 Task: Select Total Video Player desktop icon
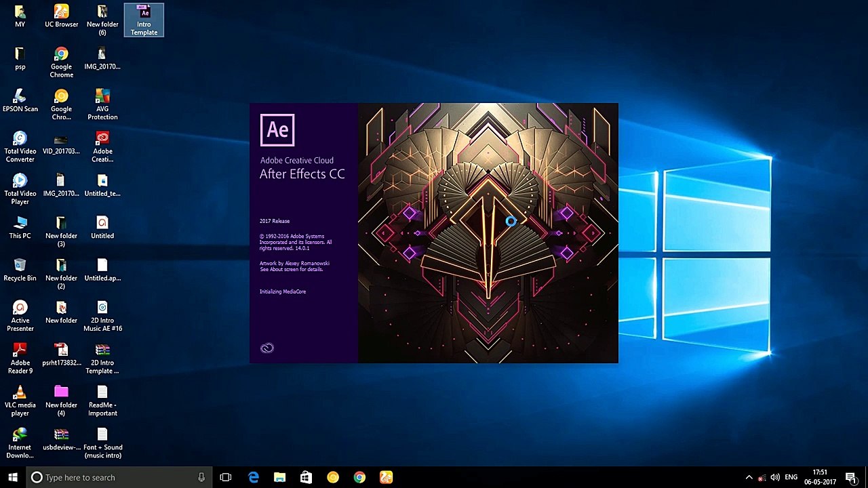click(20, 189)
